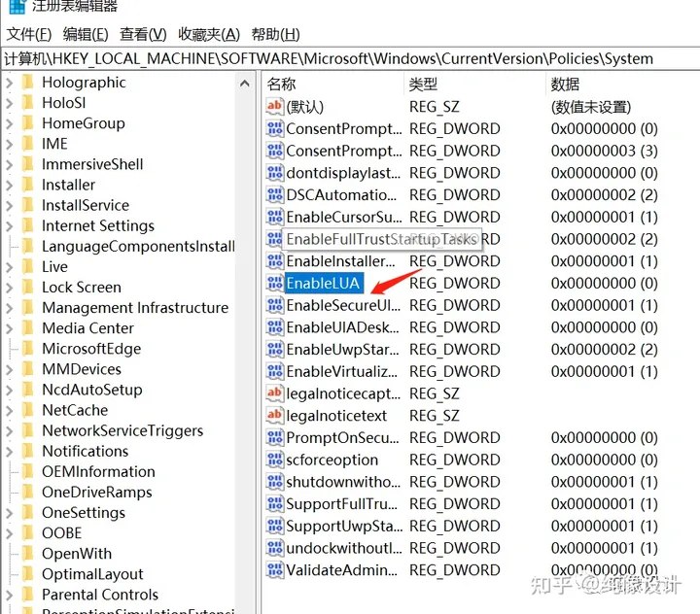Select the OptimalLayout key
This screenshot has width=700, height=614.
pos(92,574)
